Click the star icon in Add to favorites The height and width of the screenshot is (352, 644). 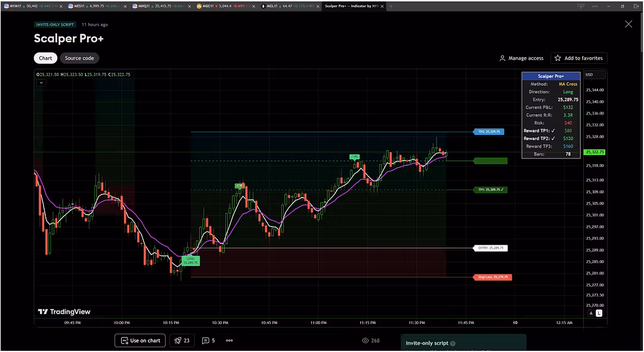point(558,58)
